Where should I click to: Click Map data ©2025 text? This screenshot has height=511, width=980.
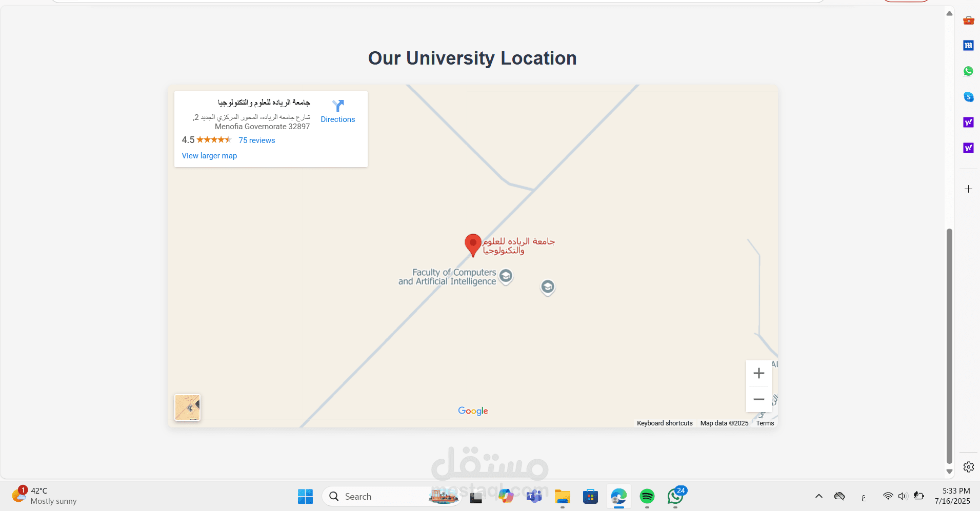pos(724,423)
